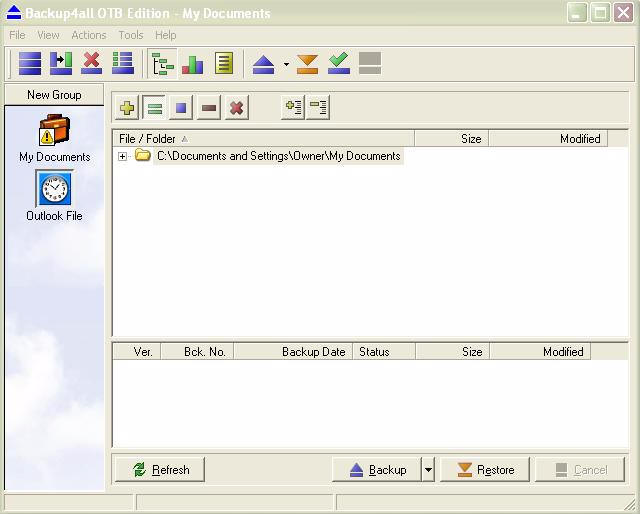Viewport: 640px width, 514px height.
Task: Click the Bck. No. column header
Action: (x=197, y=352)
